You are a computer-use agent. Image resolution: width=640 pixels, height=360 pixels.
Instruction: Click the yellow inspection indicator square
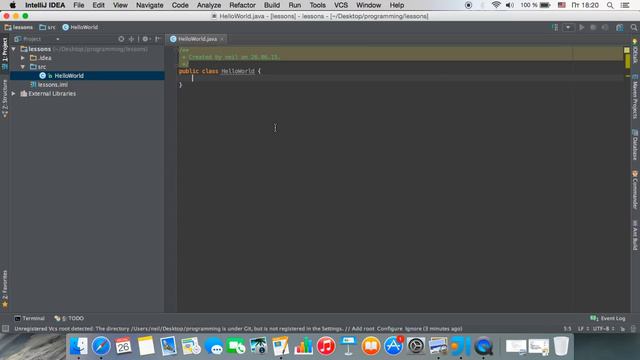(627, 50)
